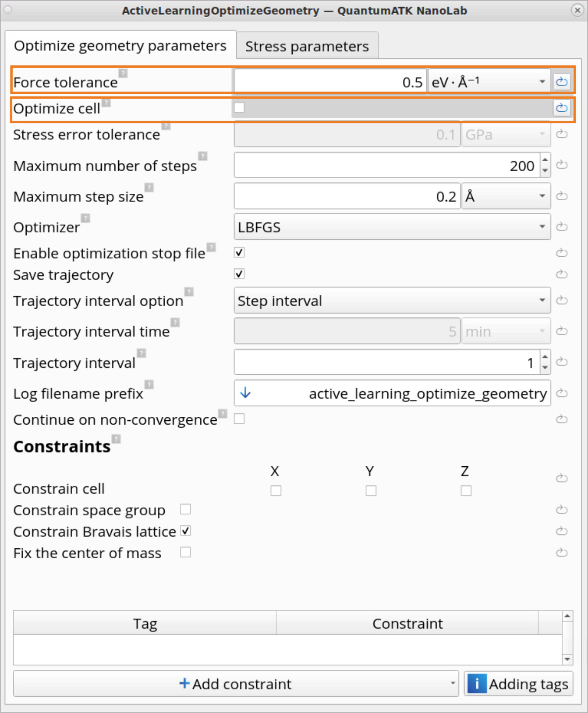Open Adding tags info button

pyautogui.click(x=518, y=684)
